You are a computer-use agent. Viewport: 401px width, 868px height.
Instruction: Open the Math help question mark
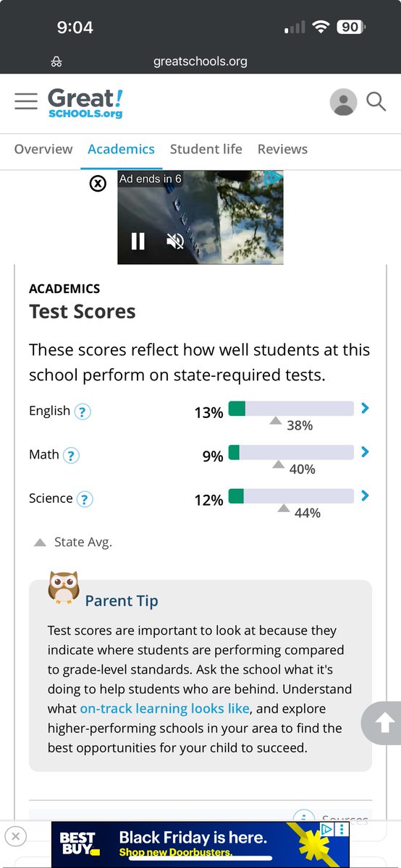click(x=71, y=456)
